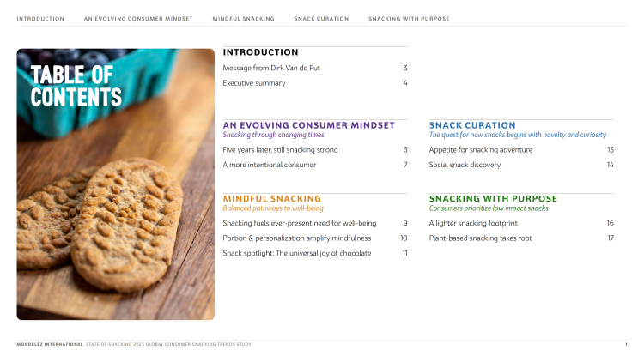Switch to Snack Curation navigation tab

click(321, 18)
